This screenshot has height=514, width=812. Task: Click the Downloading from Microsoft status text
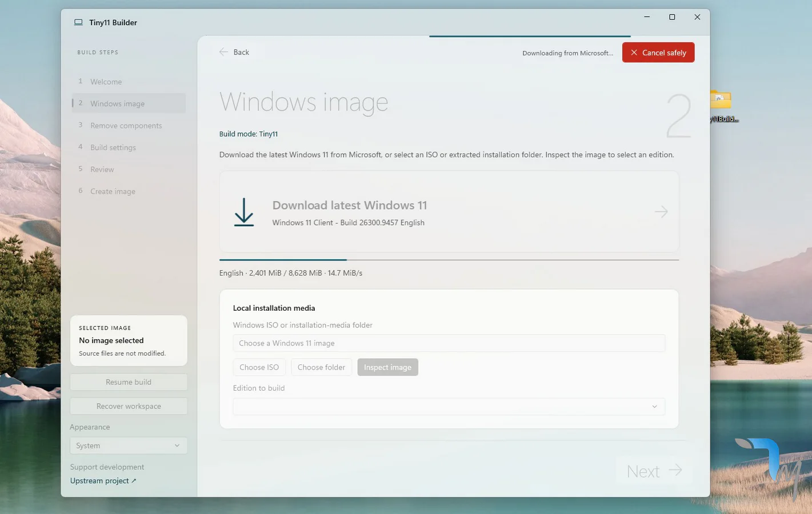point(567,53)
